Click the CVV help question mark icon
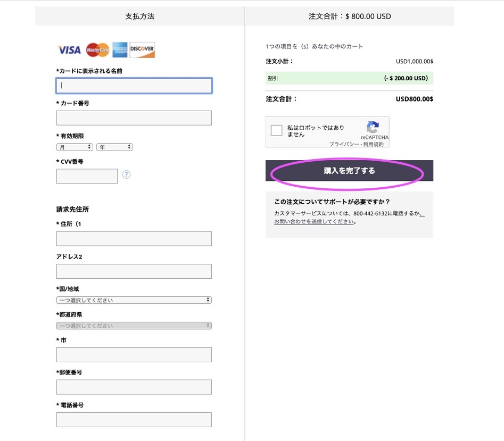 tap(126, 174)
